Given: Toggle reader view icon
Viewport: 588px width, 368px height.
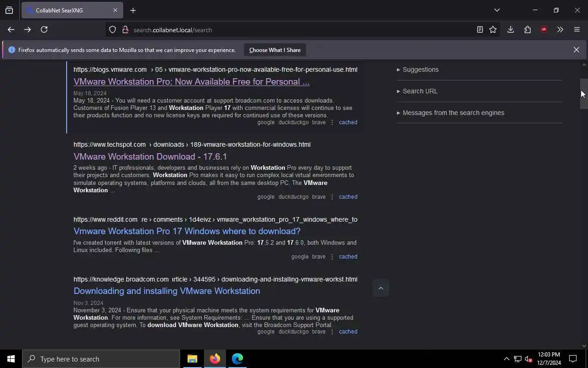Looking at the screenshot, I should pyautogui.click(x=480, y=29).
